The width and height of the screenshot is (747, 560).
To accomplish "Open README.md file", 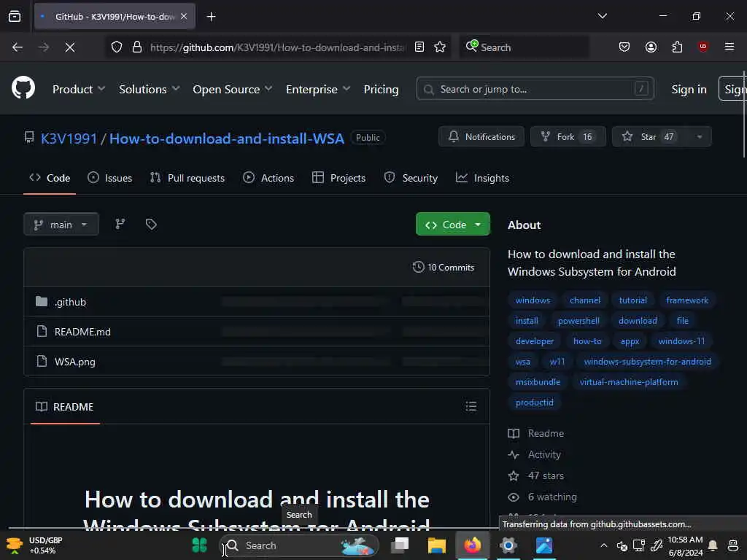I will click(x=82, y=332).
